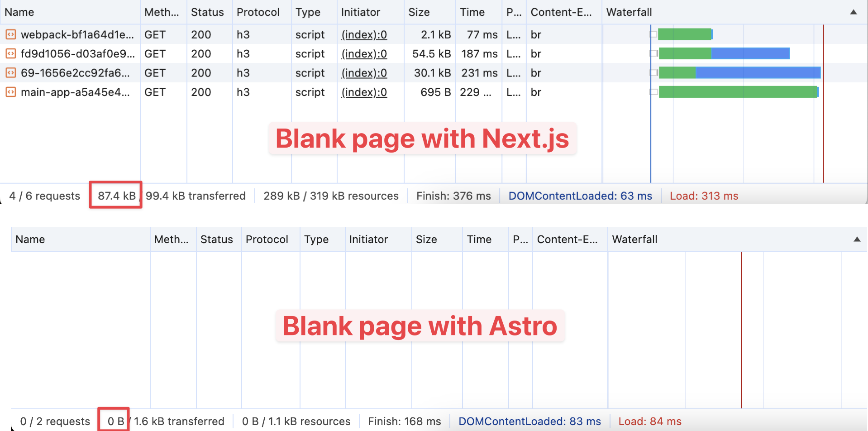The height and width of the screenshot is (431, 868).
Task: Sort by Size column in Astro panel
Action: (437, 239)
